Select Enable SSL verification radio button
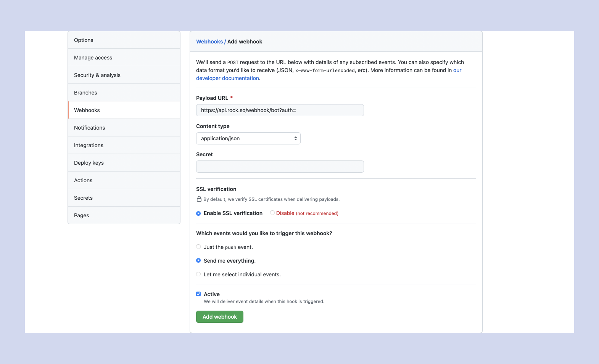The height and width of the screenshot is (364, 599). pyautogui.click(x=198, y=213)
